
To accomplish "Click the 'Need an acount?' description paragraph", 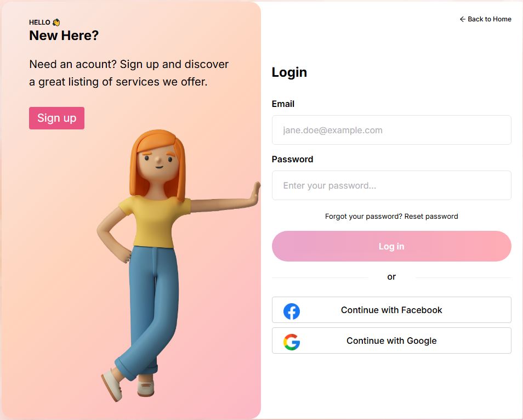I will point(129,73).
